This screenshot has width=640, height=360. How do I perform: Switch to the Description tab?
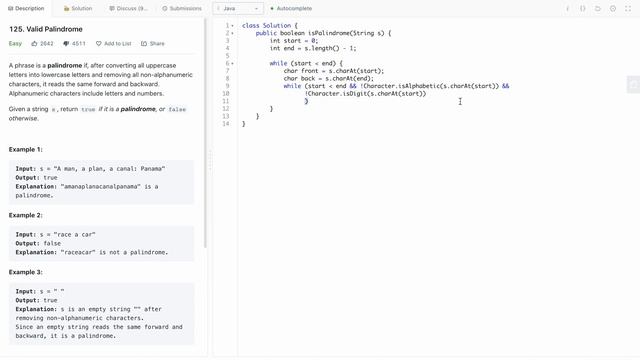pos(26,9)
